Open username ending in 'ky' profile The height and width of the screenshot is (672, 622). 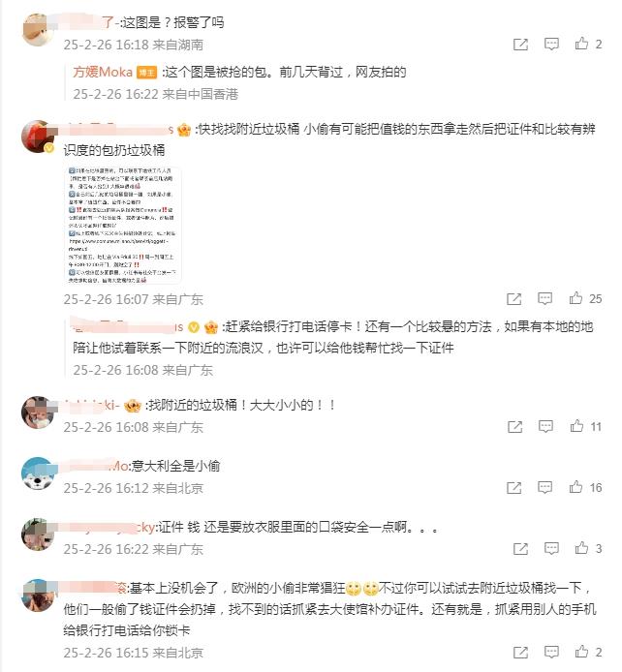pyautogui.click(x=107, y=527)
